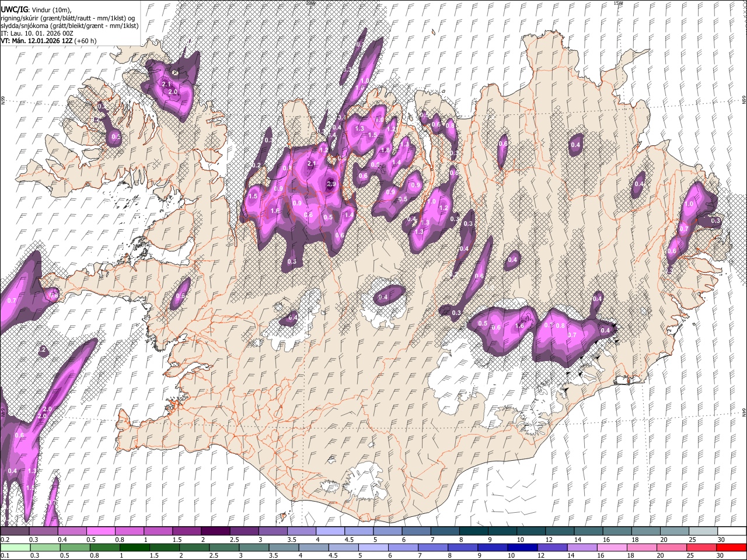Pick snow scale swatch between 4 and 4.5
Screen dimensions: 747x560
(331, 531)
